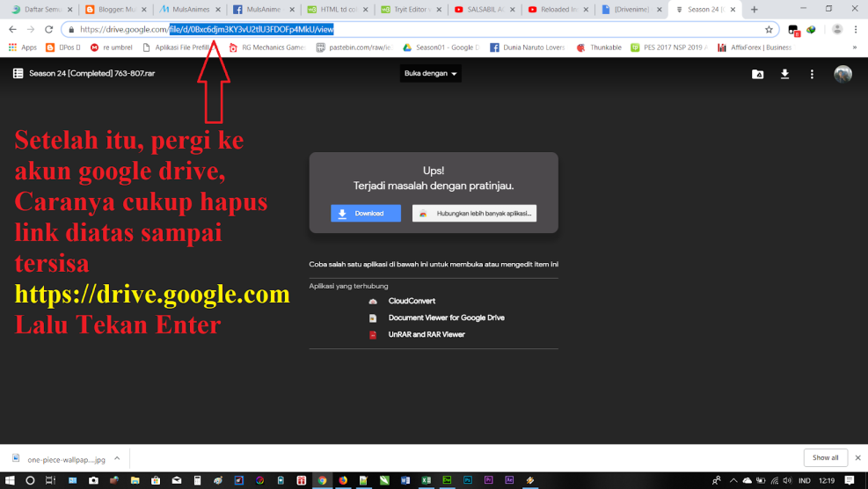Screen dimensions: 868x489
Task: Click the IND language indicator
Action: point(805,480)
